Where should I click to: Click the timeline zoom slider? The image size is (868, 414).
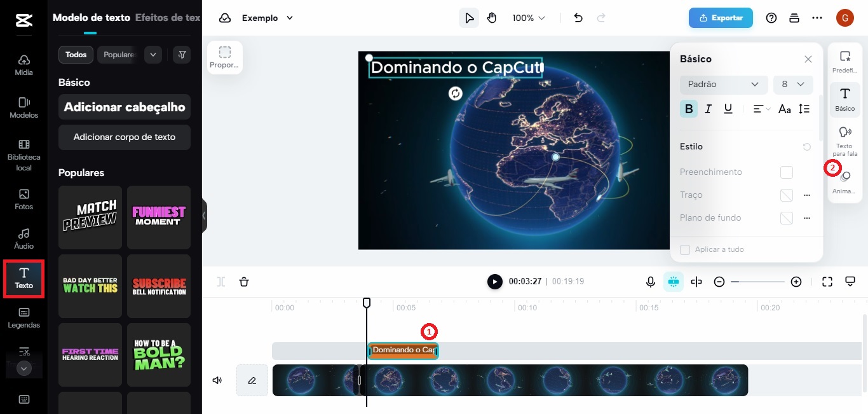coord(757,282)
